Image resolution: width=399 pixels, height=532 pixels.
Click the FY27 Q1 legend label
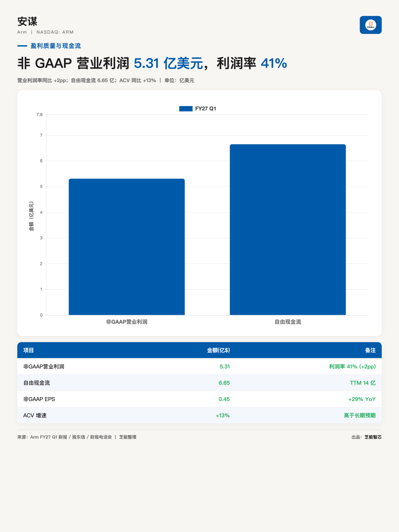click(x=205, y=109)
